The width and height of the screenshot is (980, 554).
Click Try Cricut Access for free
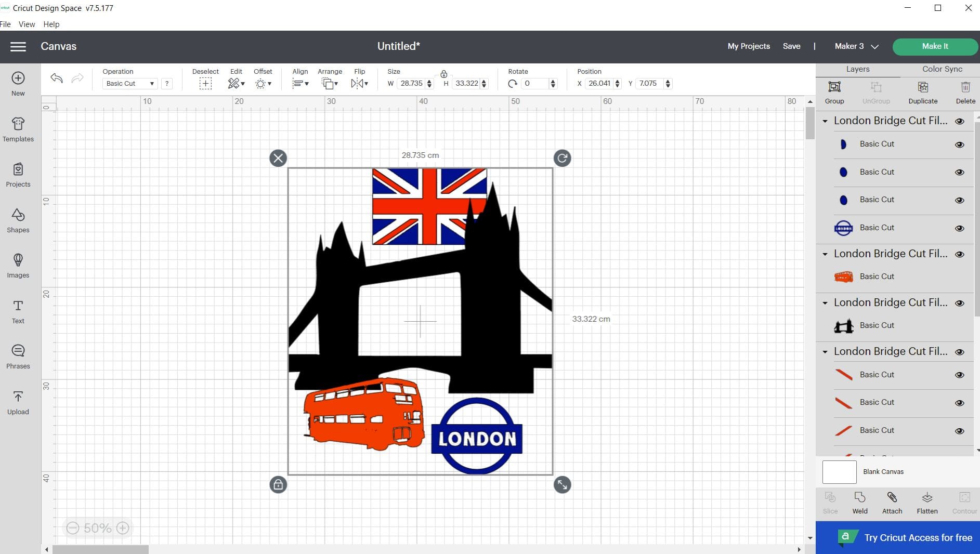click(898, 538)
